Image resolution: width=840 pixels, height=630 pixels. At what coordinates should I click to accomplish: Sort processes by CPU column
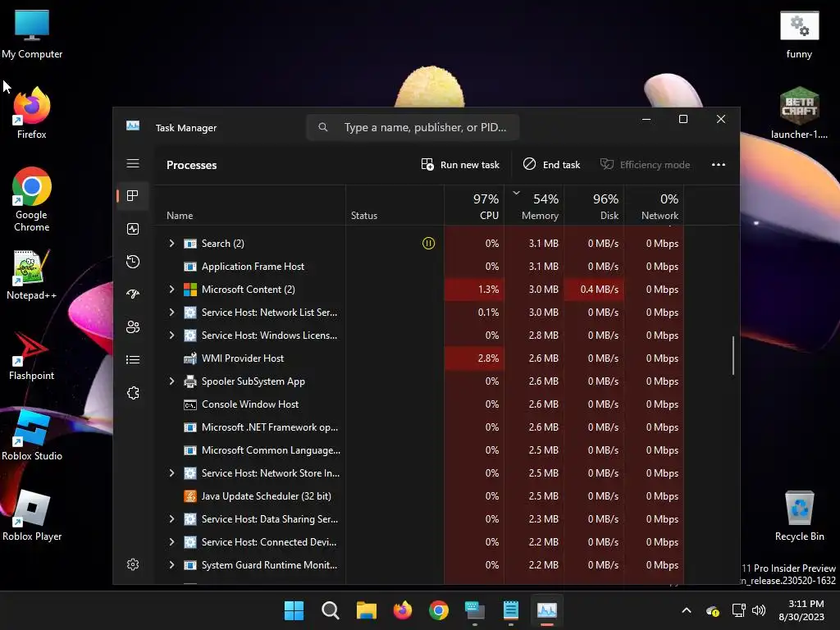[474, 205]
